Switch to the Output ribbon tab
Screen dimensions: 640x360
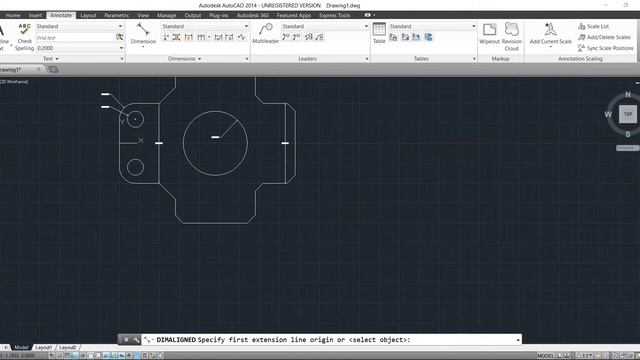pyautogui.click(x=193, y=15)
